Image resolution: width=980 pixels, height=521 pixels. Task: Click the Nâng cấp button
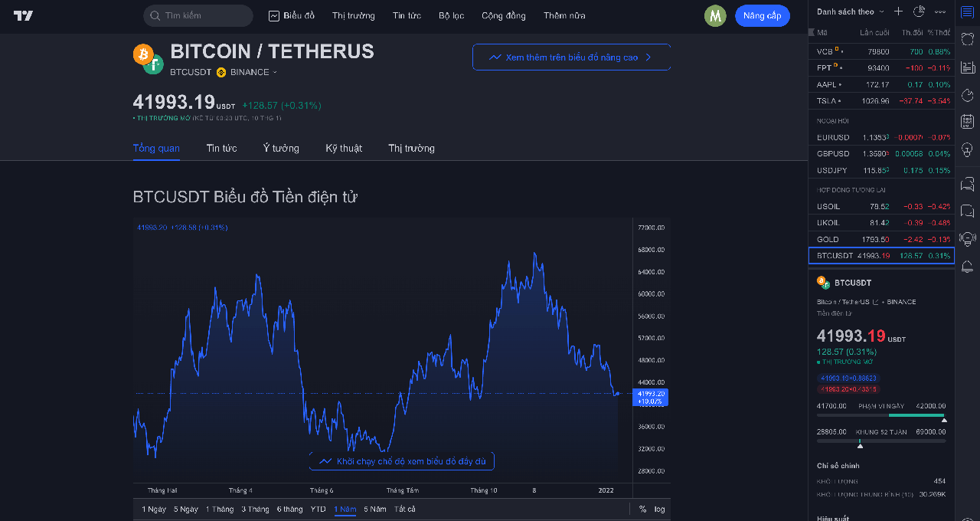[762, 15]
